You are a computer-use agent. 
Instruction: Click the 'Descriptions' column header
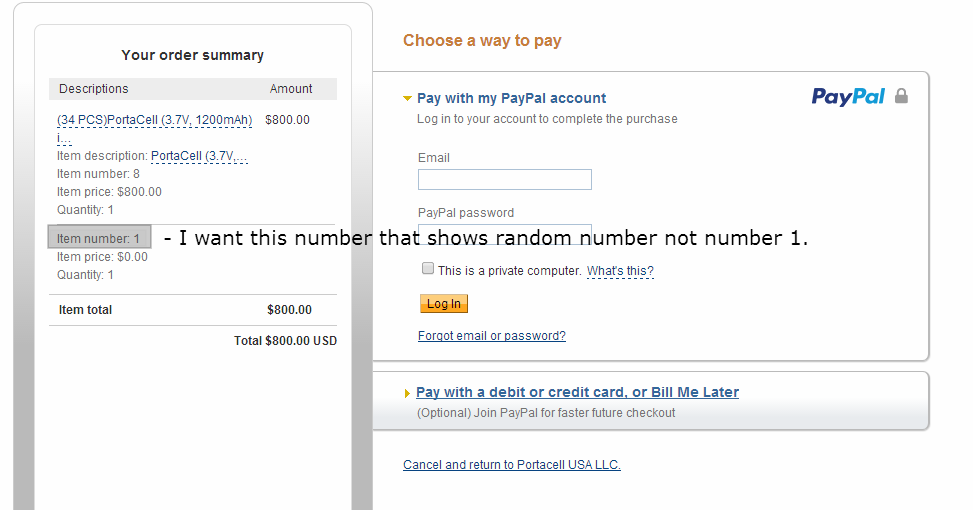[x=94, y=89]
